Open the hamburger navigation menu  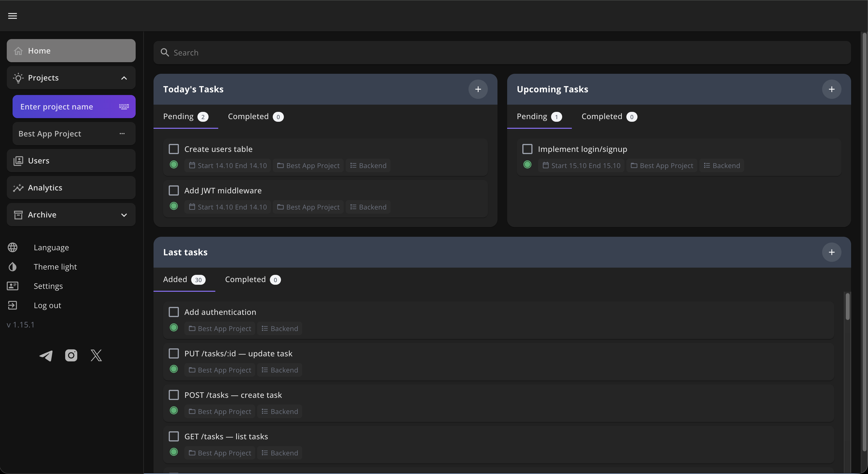click(x=13, y=16)
